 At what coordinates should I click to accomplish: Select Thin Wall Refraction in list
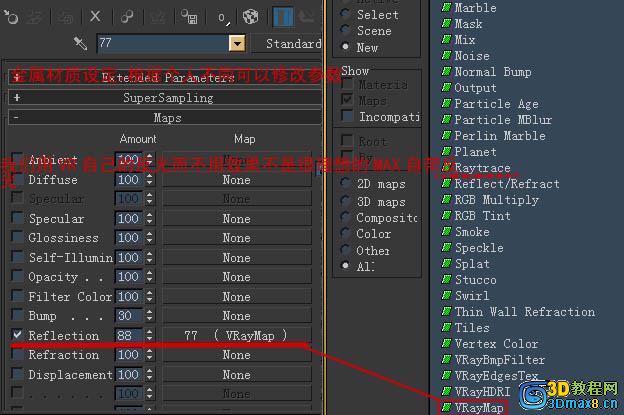point(525,312)
